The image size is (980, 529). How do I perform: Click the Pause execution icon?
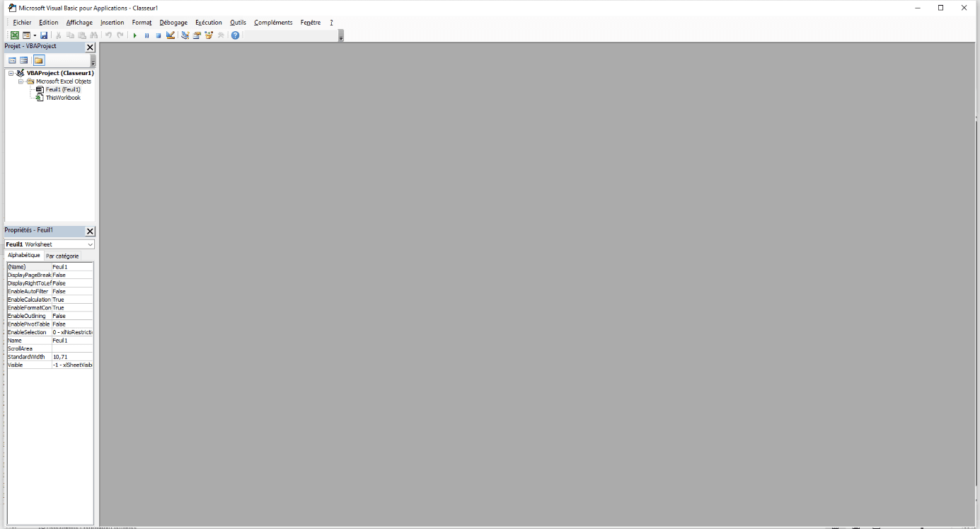coord(146,35)
